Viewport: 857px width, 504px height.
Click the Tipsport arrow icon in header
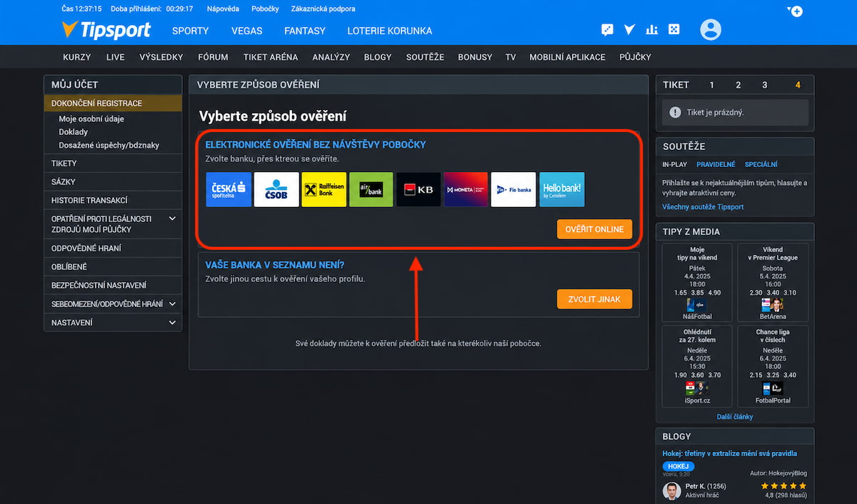629,30
